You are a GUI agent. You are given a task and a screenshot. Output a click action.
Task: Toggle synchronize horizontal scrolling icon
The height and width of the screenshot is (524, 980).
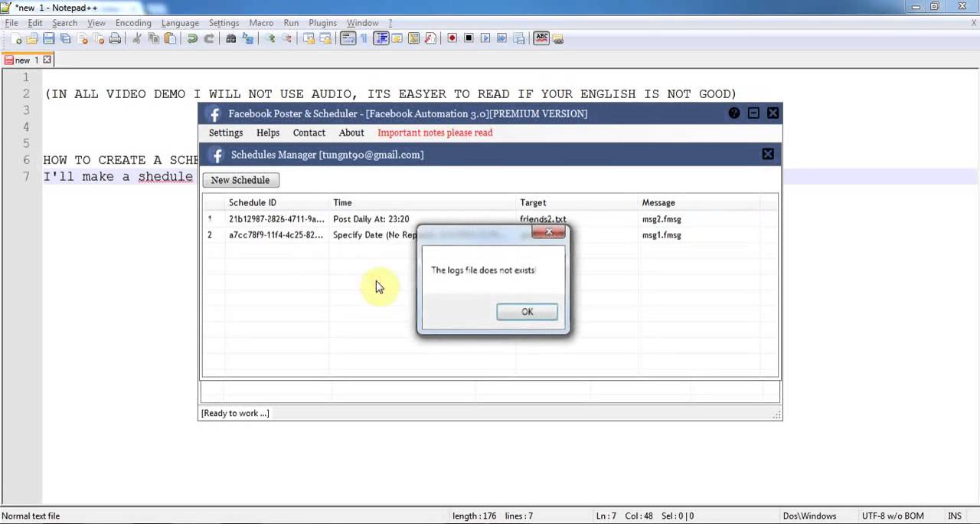[x=325, y=38]
